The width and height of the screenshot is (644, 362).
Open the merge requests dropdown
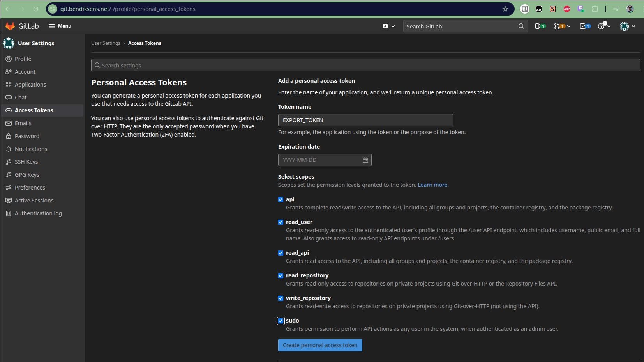tap(562, 26)
